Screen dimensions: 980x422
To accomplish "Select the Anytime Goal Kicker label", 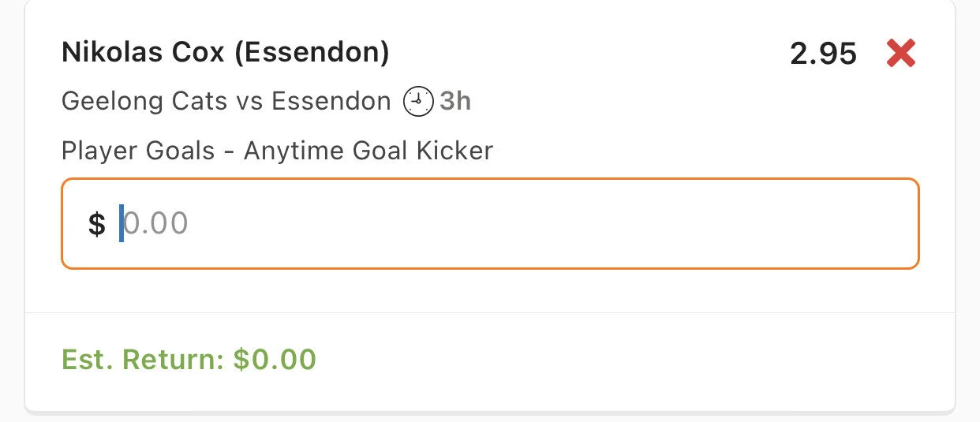I will pyautogui.click(x=368, y=151).
